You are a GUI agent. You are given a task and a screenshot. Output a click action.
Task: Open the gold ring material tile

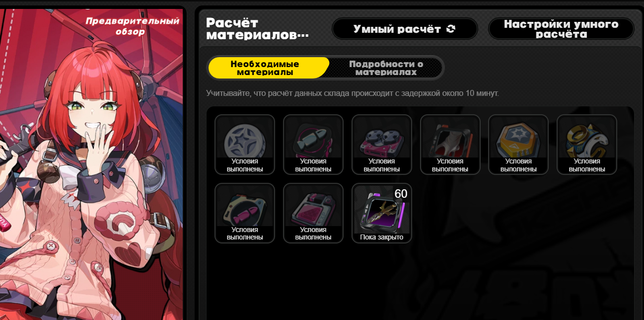[x=587, y=145]
